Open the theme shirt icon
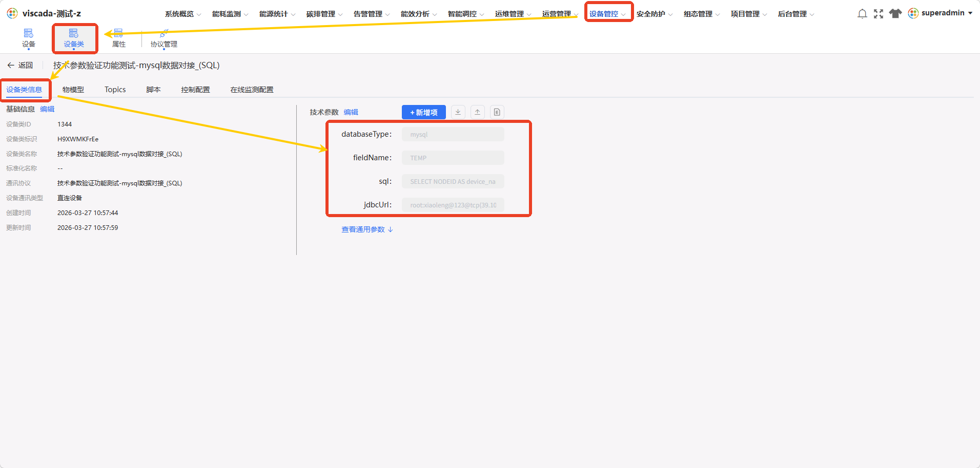Image resolution: width=980 pixels, height=468 pixels. click(x=895, y=13)
